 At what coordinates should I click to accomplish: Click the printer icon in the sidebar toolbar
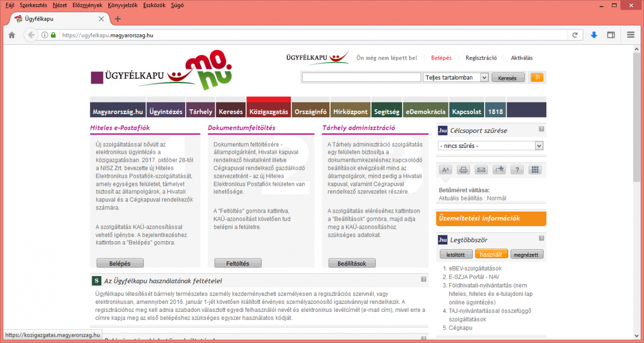pyautogui.click(x=464, y=170)
